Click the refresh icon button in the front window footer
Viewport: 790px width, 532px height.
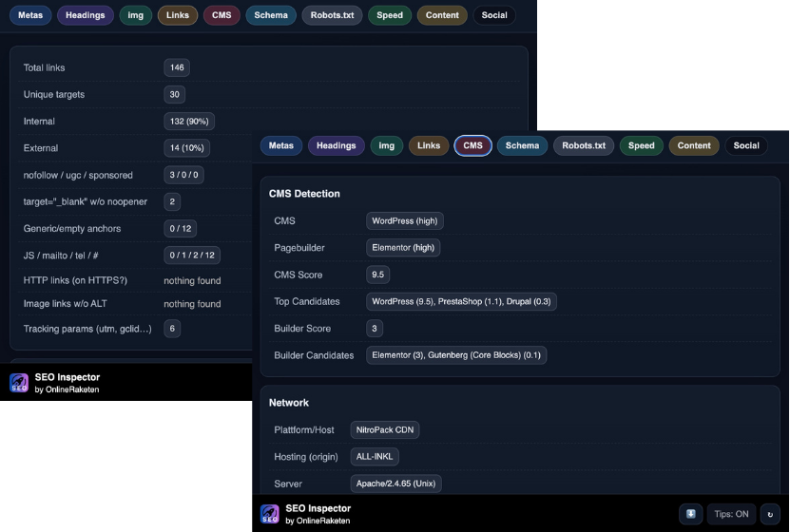[770, 514]
